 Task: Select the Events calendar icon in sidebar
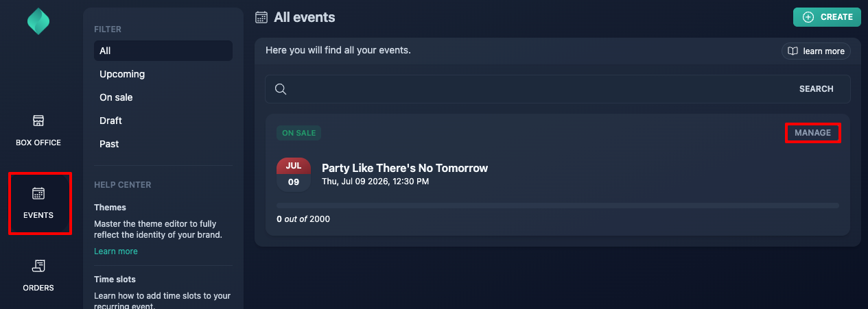(x=38, y=193)
